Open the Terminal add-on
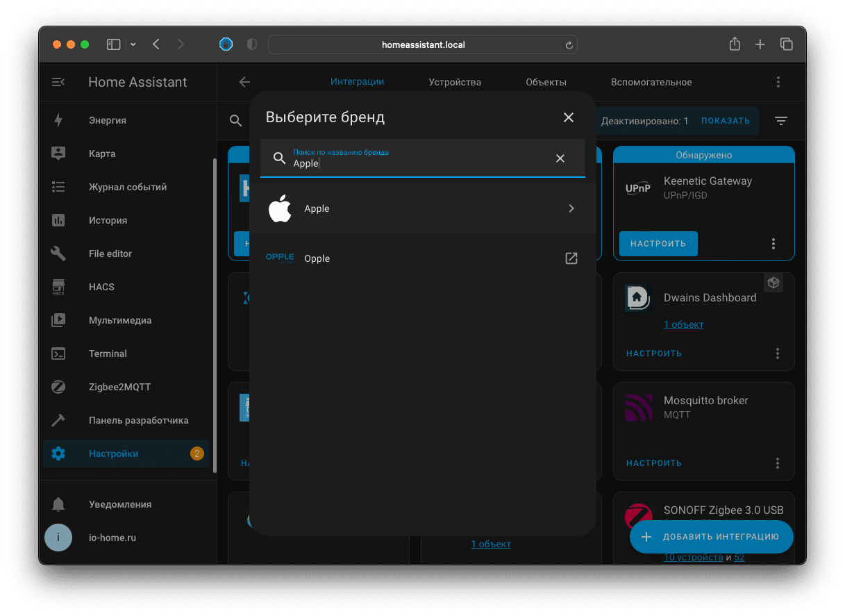The width and height of the screenshot is (845, 616). pyautogui.click(x=126, y=353)
